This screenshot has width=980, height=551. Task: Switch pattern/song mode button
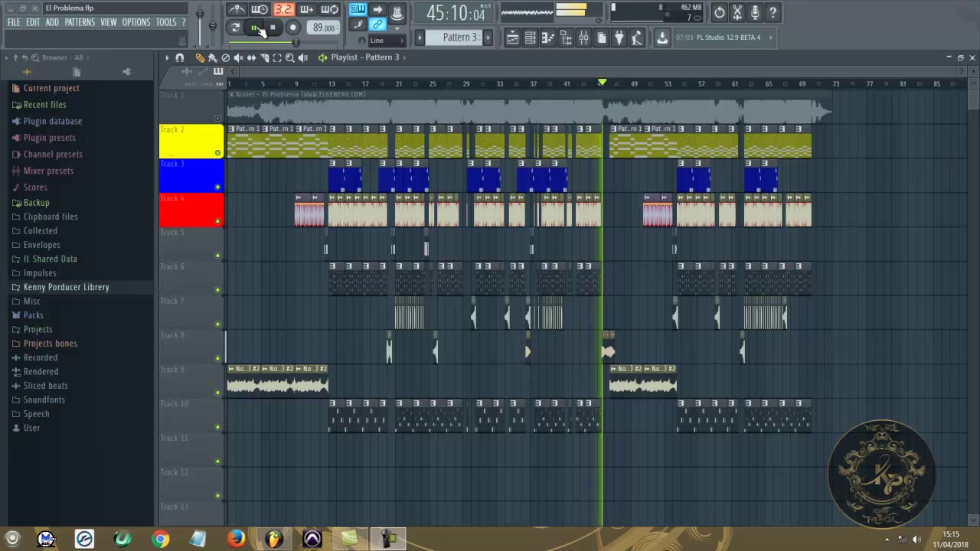coord(235,28)
